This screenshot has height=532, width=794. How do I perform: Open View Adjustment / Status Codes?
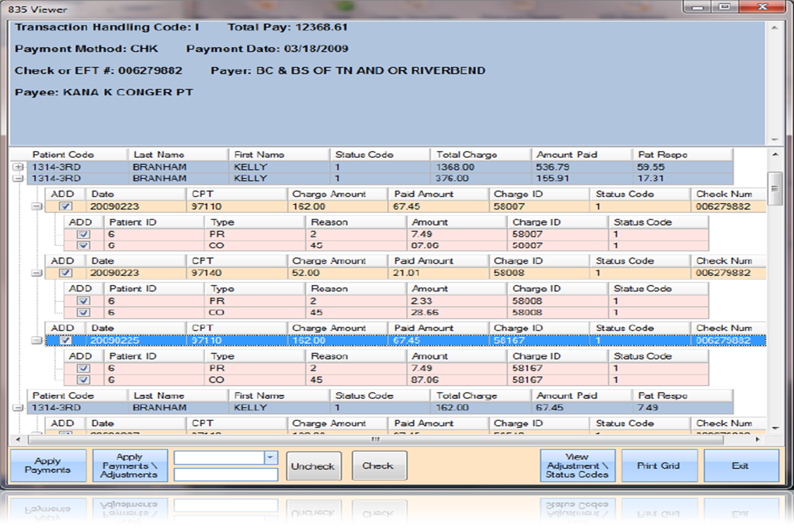577,466
